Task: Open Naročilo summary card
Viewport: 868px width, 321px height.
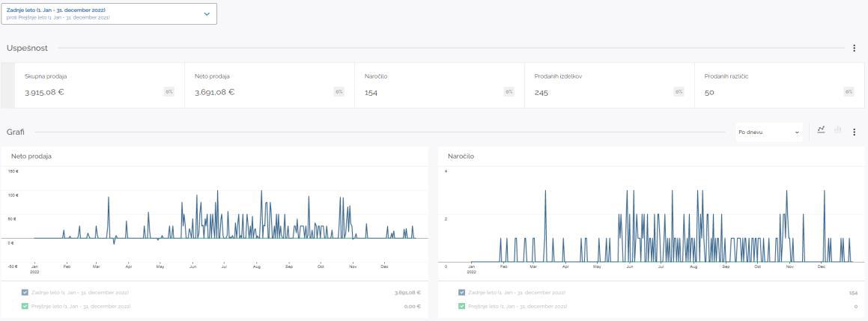Action: (440, 85)
